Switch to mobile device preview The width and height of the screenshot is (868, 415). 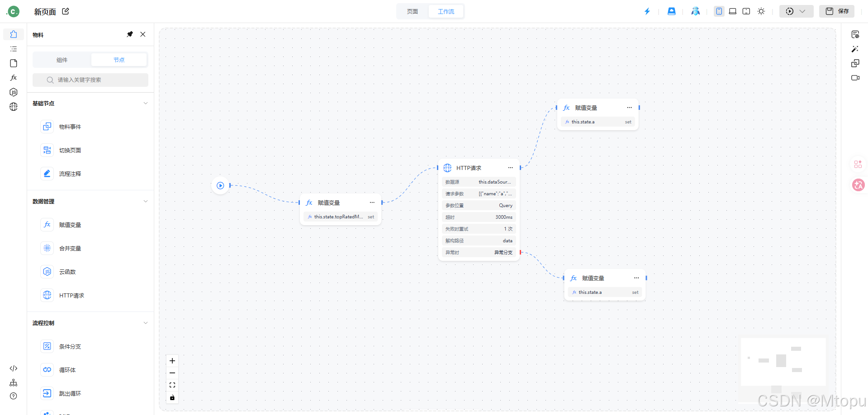pyautogui.click(x=719, y=11)
